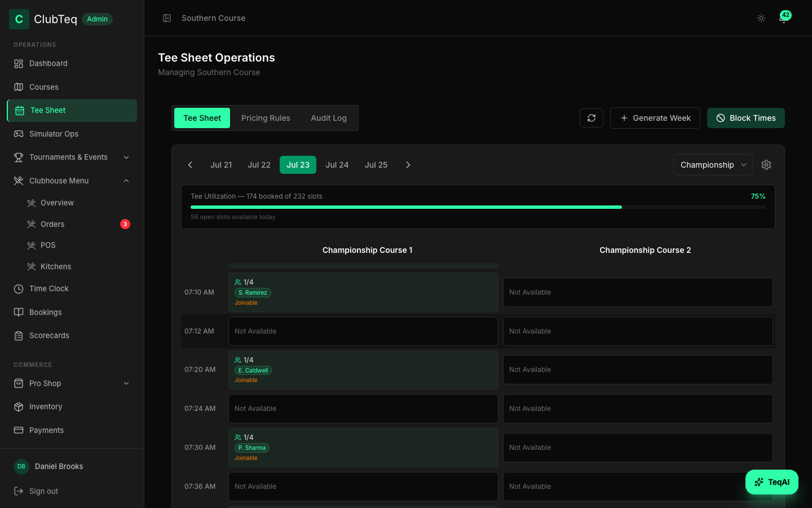Switch to the Audit Log tab
The height and width of the screenshot is (508, 812).
(329, 118)
